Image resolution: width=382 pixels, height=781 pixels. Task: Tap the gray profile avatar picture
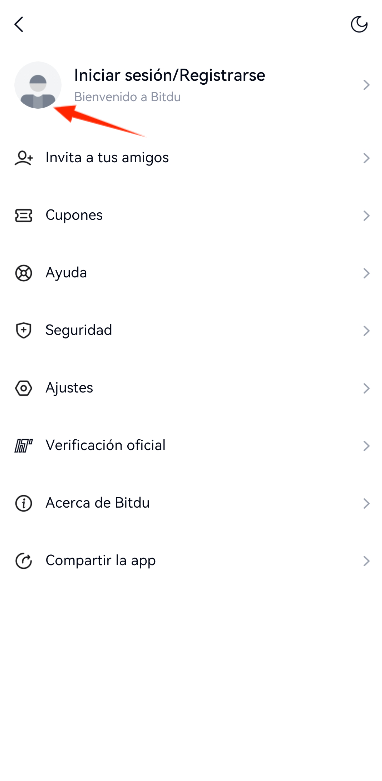pyautogui.click(x=38, y=85)
